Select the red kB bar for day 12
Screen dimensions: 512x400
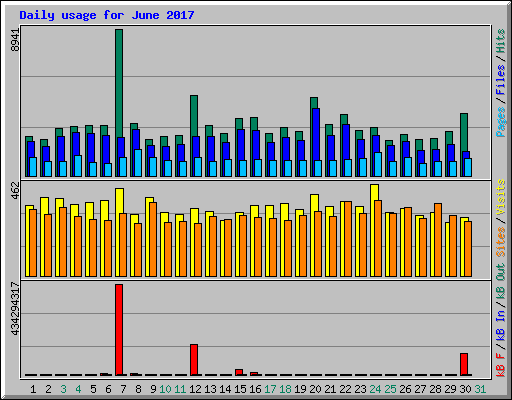coord(194,360)
